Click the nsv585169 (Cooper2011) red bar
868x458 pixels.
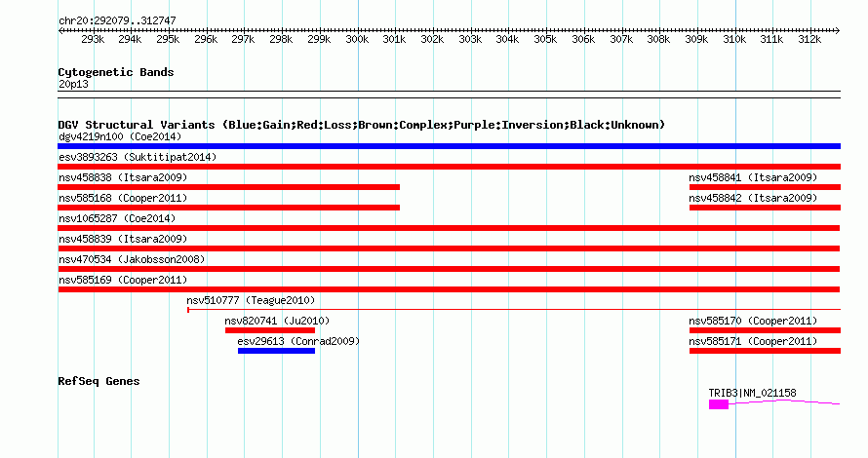pos(449,289)
